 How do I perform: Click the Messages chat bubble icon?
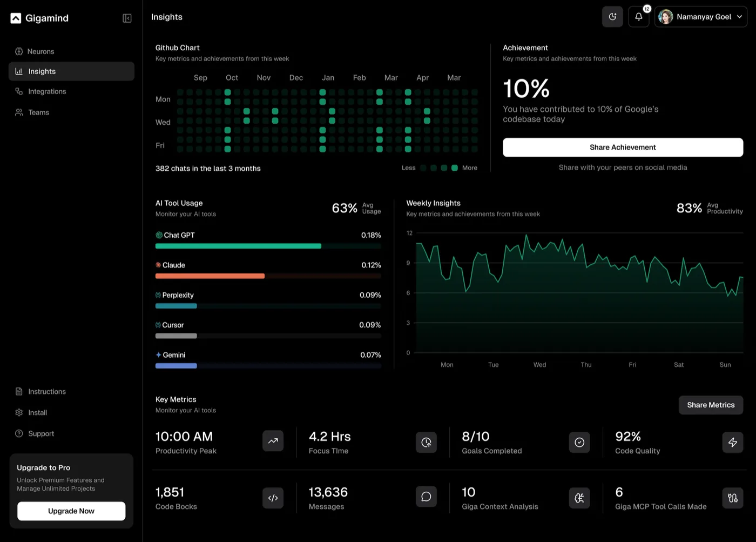[426, 497]
